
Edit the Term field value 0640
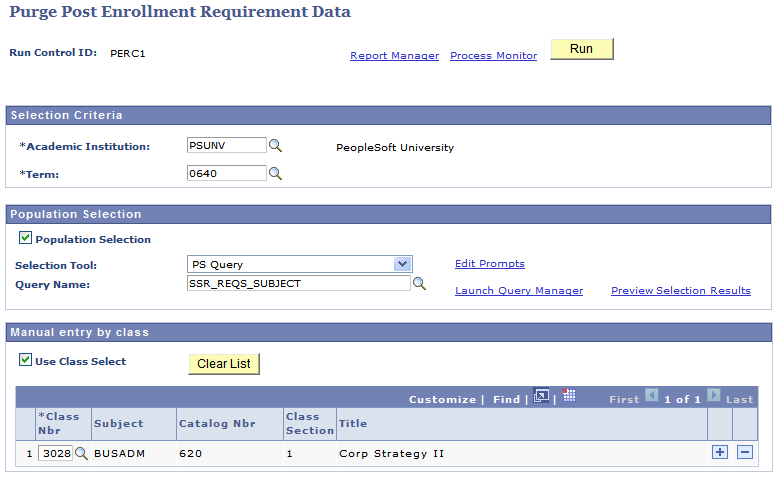click(x=227, y=173)
